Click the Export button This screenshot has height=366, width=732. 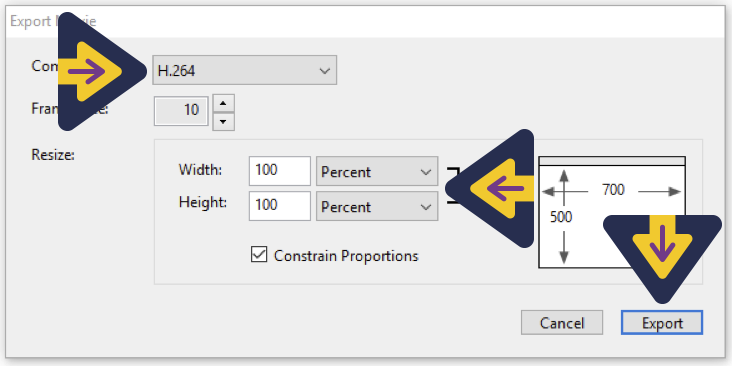(x=662, y=323)
